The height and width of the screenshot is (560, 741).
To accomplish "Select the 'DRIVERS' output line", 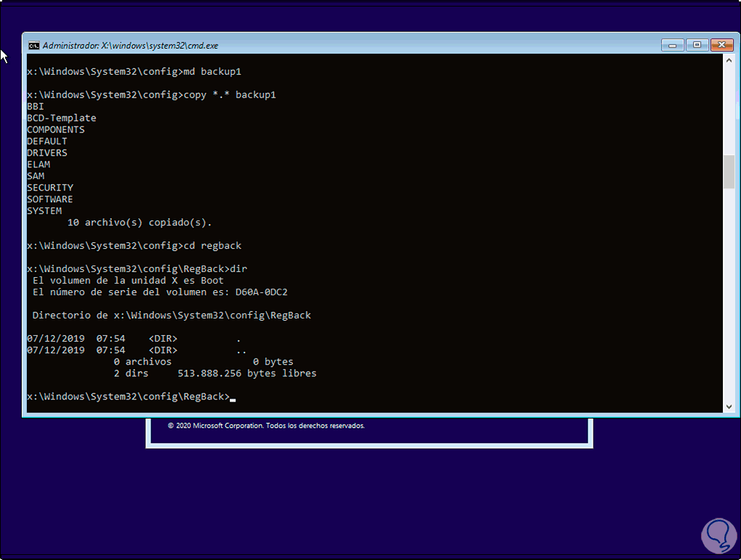I will (x=47, y=153).
